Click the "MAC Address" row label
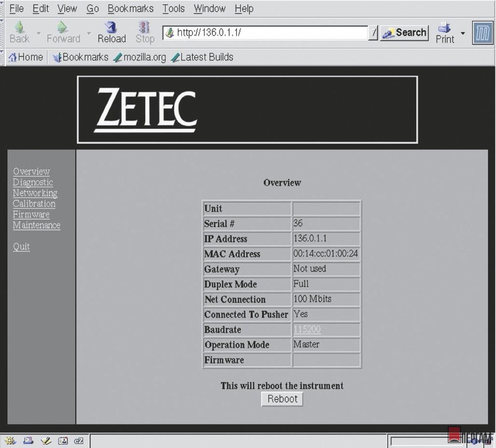This screenshot has width=496, height=448. pos(232,254)
